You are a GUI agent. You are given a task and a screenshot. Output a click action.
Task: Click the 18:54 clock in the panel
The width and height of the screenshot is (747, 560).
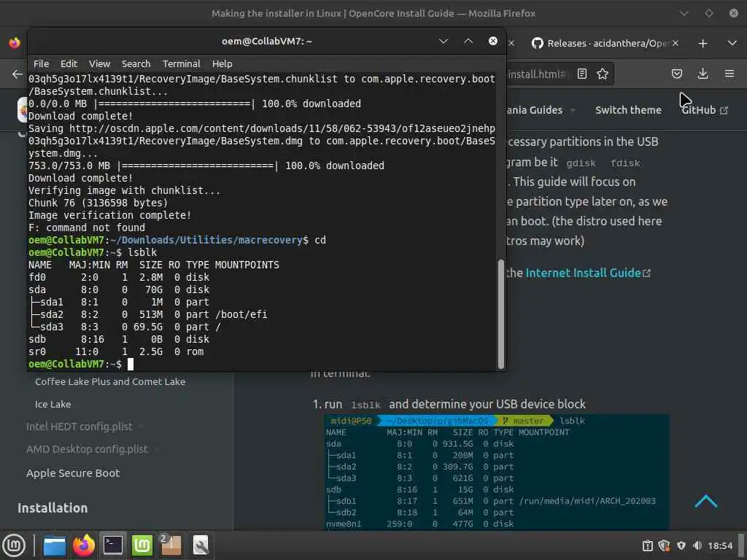[720, 545]
